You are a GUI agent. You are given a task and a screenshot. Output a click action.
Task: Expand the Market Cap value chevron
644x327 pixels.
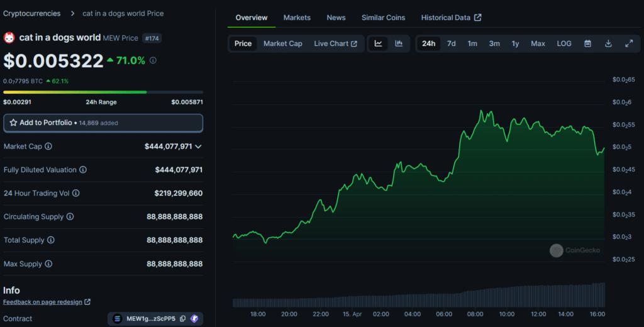point(198,147)
